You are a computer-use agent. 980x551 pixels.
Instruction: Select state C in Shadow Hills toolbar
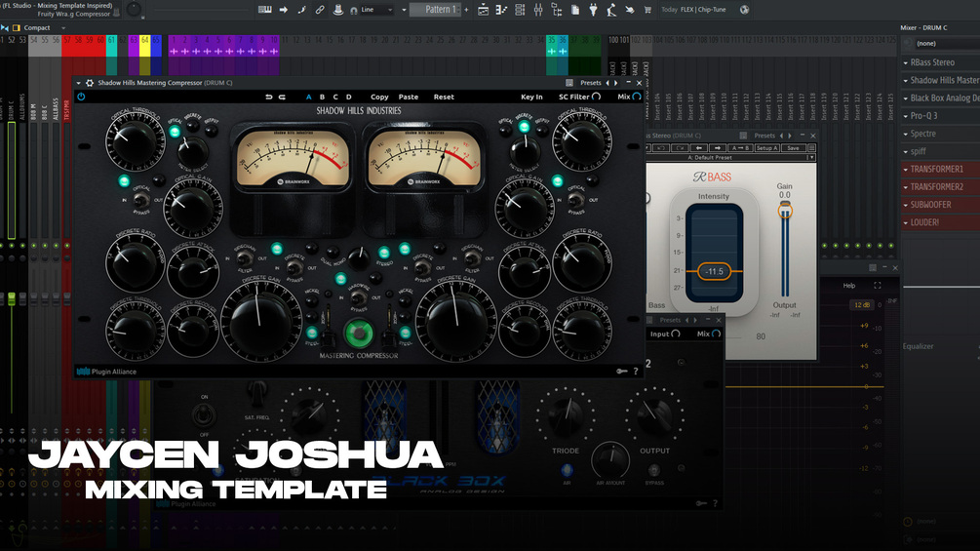point(335,97)
